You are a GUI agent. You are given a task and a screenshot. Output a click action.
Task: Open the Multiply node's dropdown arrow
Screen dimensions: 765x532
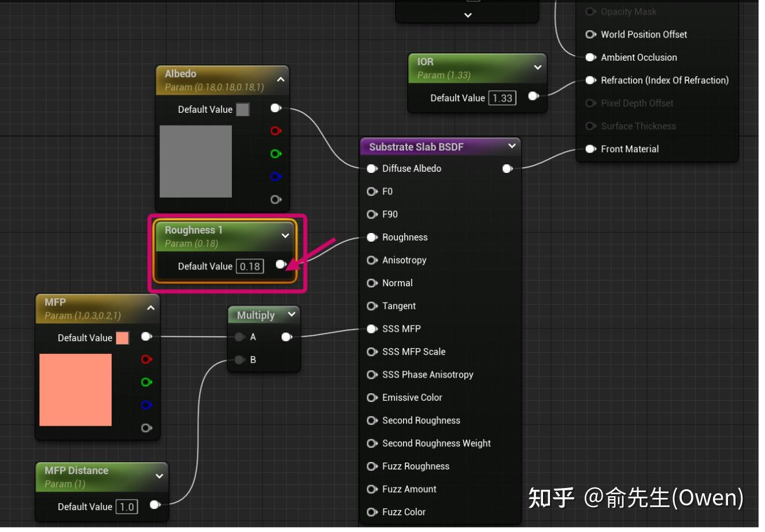point(290,315)
